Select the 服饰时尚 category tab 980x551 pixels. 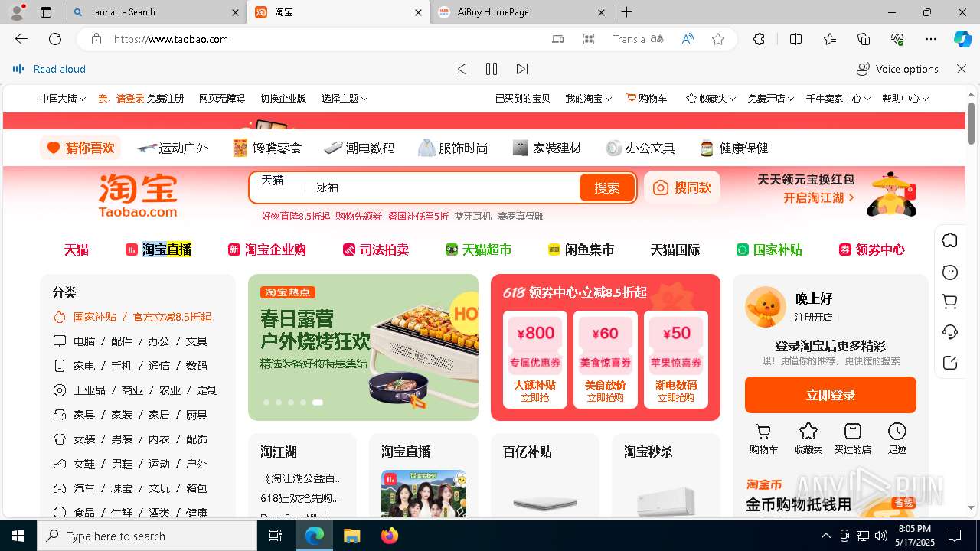click(453, 148)
